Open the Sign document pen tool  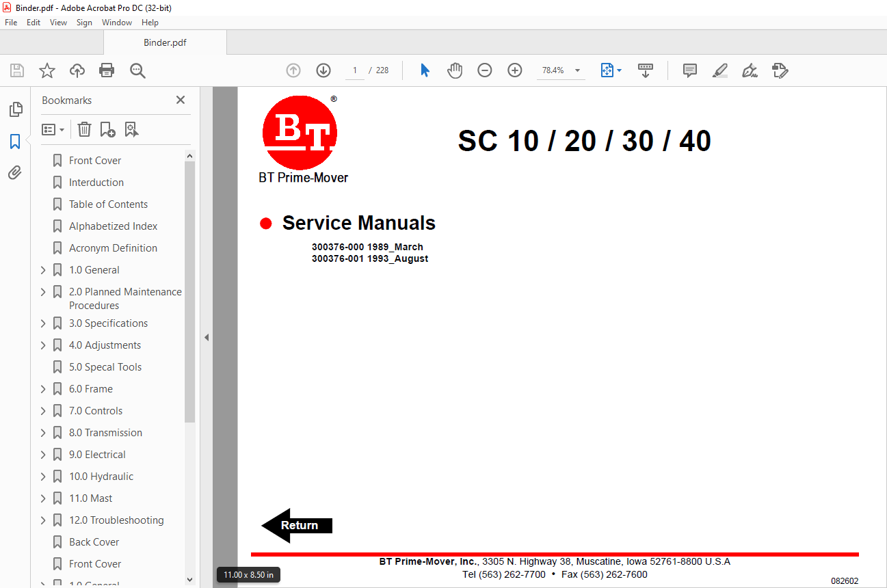click(x=750, y=70)
